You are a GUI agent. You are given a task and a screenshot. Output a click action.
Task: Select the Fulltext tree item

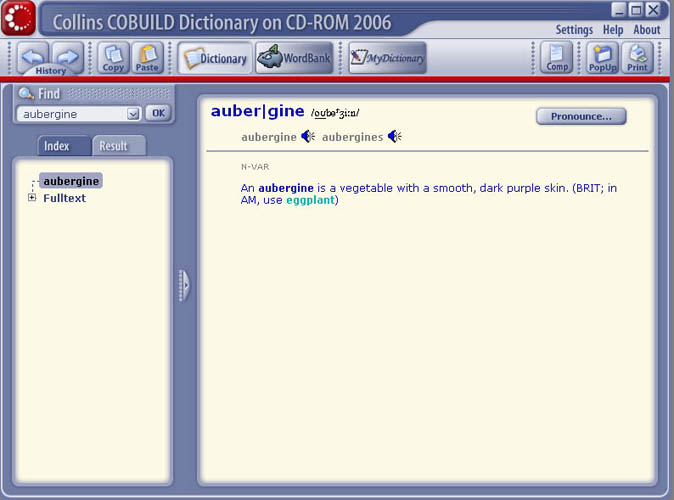click(64, 198)
